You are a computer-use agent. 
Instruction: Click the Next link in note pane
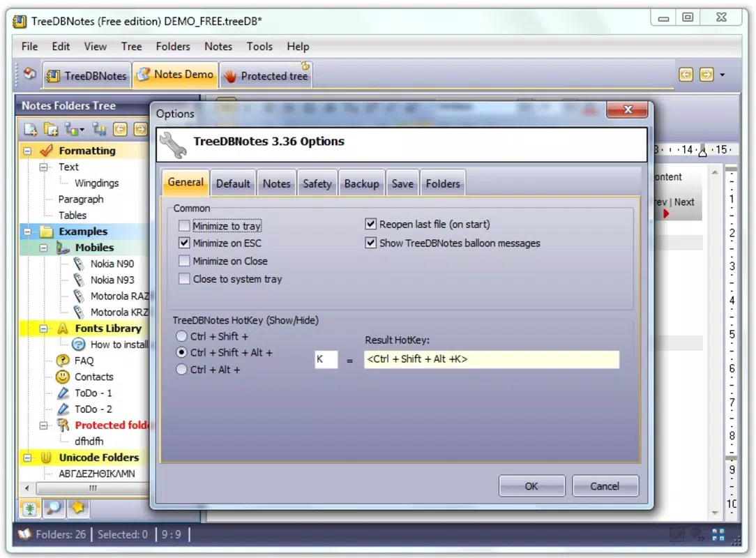coord(684,202)
